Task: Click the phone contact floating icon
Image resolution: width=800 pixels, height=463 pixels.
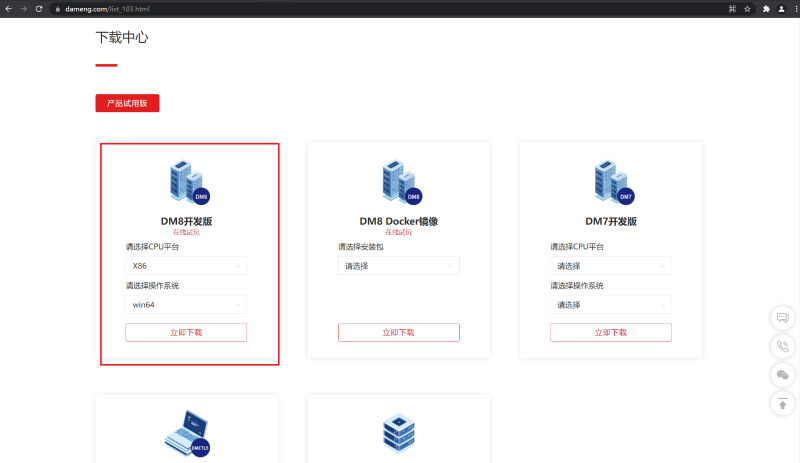Action: (x=783, y=347)
